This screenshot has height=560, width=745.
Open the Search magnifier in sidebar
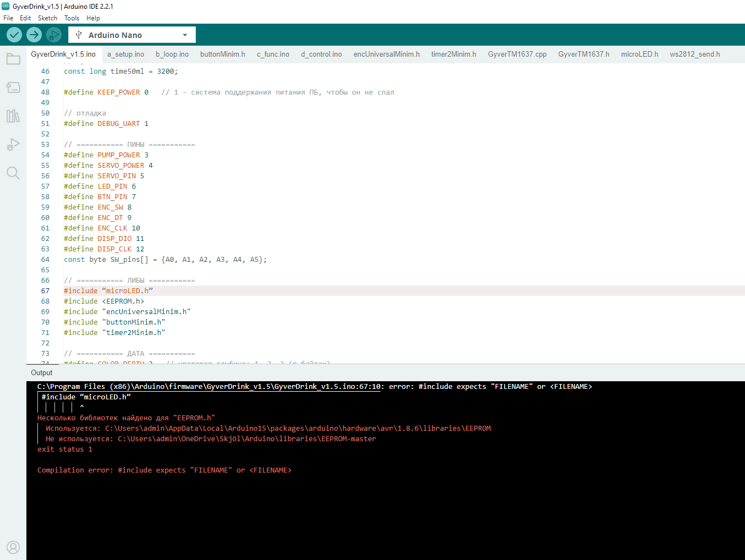[x=13, y=173]
